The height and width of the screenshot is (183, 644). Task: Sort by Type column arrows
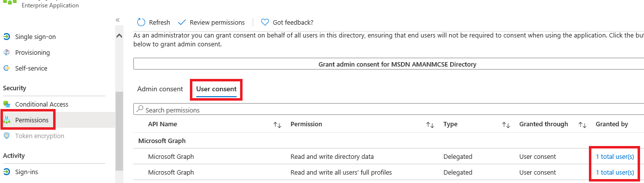(506, 125)
